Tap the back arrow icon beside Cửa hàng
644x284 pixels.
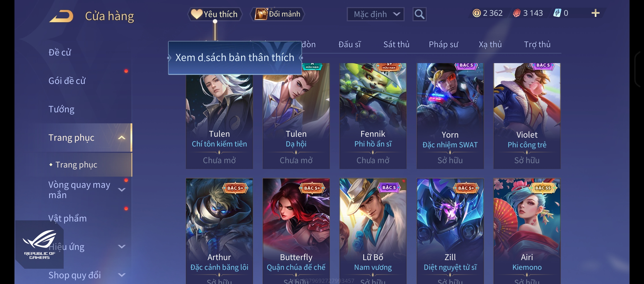[61, 16]
